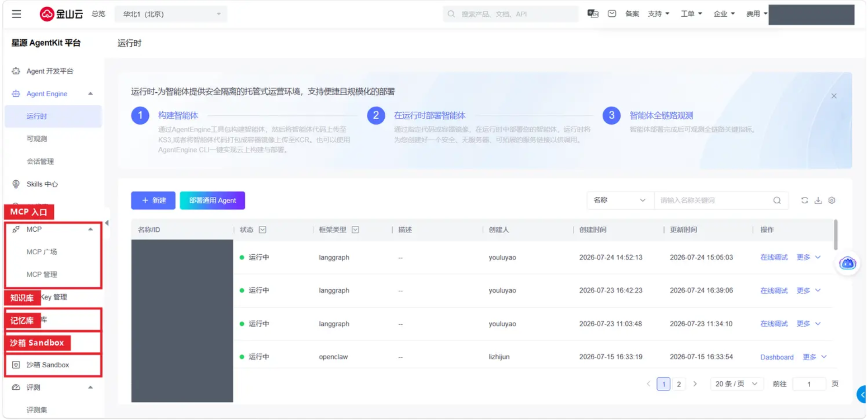Open 更多 for the row created 2026-07-24 14:52:13
Viewport: 868px width, 420px height.
pyautogui.click(x=808, y=257)
